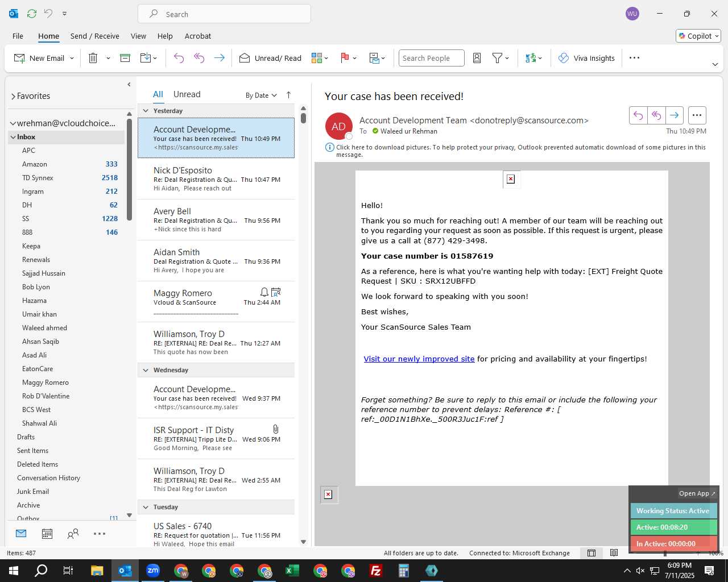Collapse the Wednesday message group
This screenshot has height=582, width=728.
pyautogui.click(x=146, y=370)
